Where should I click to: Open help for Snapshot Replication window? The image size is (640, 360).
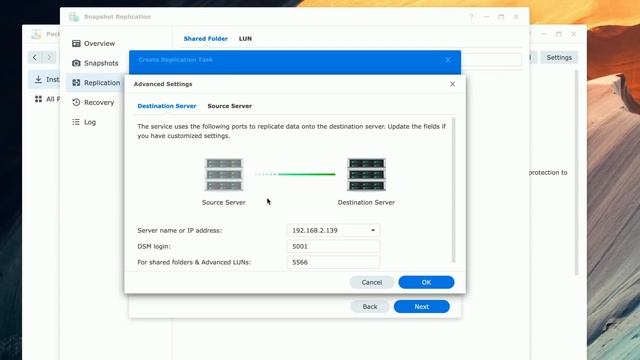(x=471, y=17)
